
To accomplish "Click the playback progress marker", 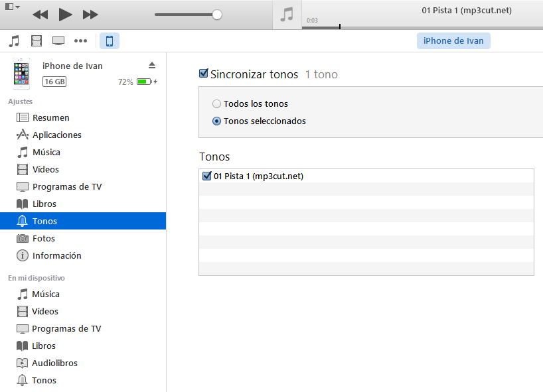I will point(340,27).
